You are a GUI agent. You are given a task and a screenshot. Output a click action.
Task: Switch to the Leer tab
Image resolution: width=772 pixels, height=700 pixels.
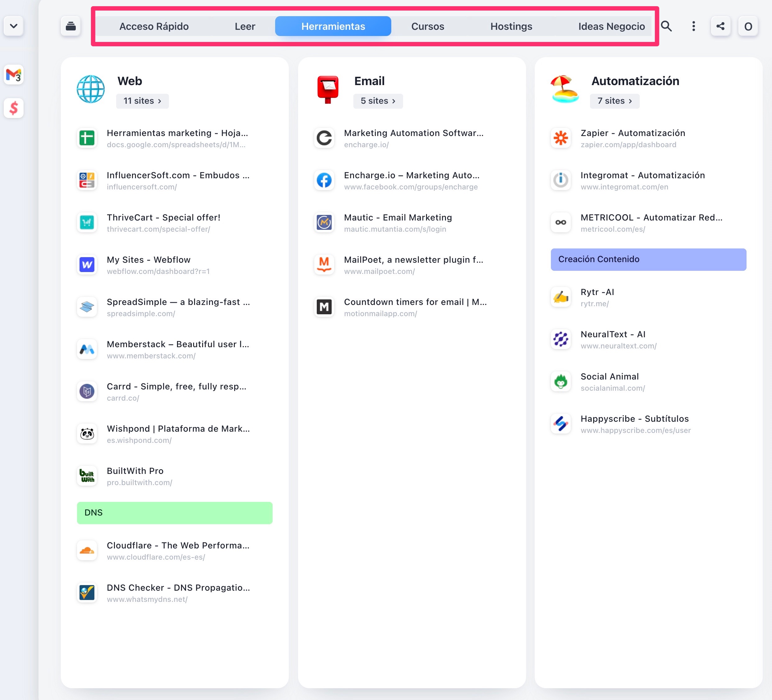pyautogui.click(x=245, y=26)
